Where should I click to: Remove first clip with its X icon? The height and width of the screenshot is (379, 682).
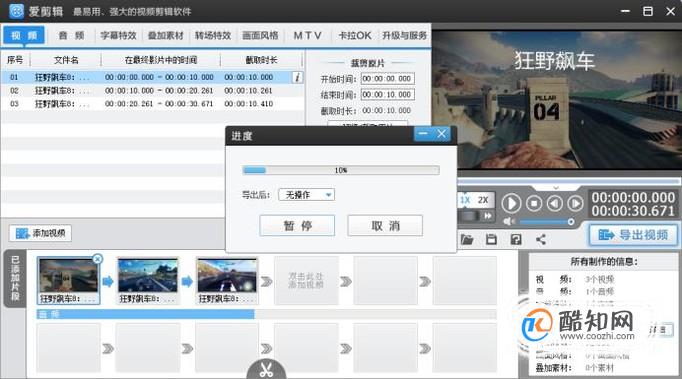pos(97,259)
